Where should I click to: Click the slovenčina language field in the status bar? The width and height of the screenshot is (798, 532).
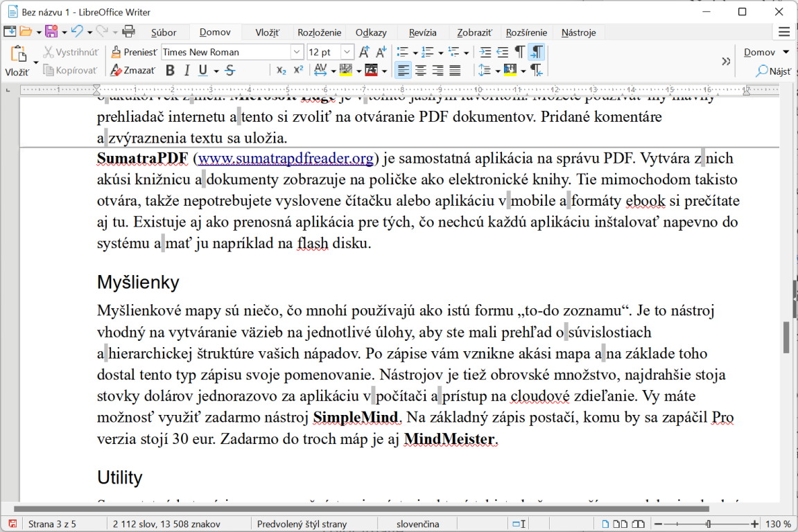point(417,524)
